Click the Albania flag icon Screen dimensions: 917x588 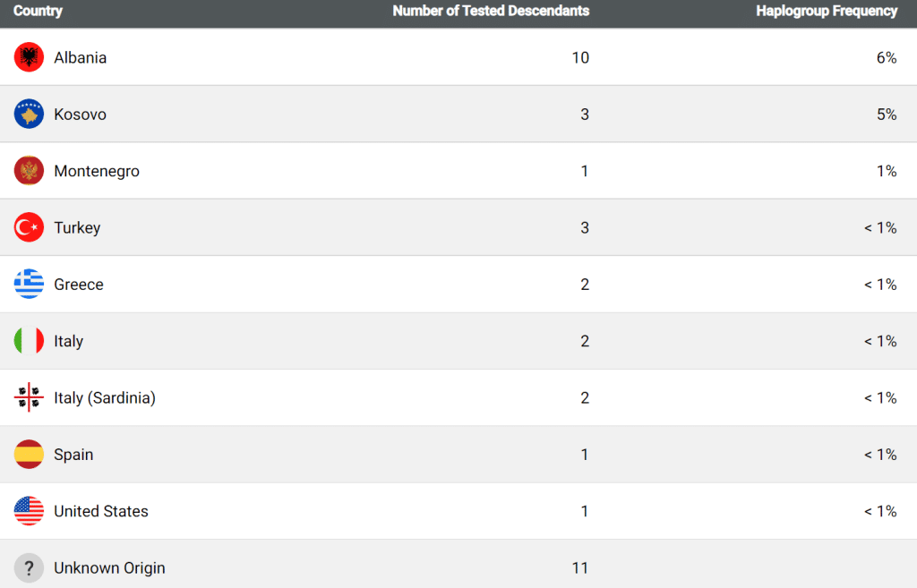(x=29, y=57)
